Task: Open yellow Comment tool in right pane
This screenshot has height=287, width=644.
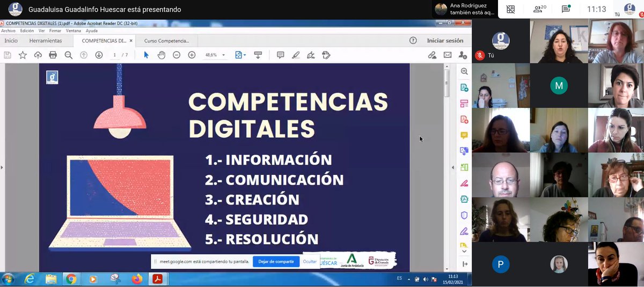Action: pyautogui.click(x=464, y=135)
